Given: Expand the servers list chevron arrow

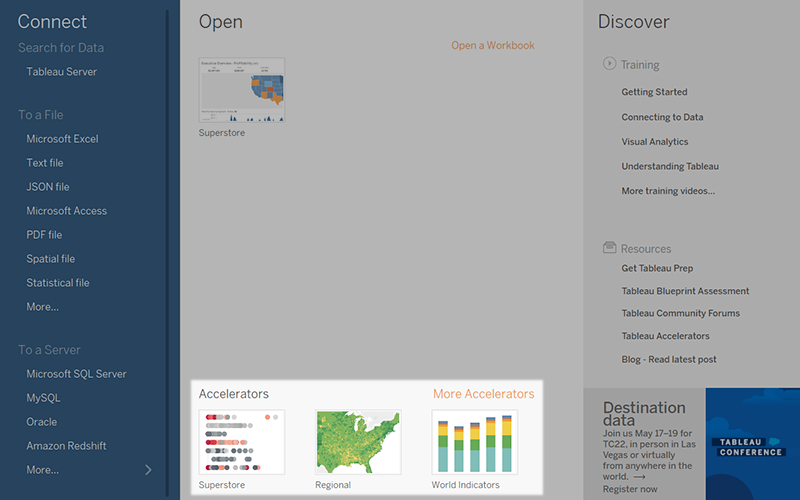Looking at the screenshot, I should coord(149,469).
